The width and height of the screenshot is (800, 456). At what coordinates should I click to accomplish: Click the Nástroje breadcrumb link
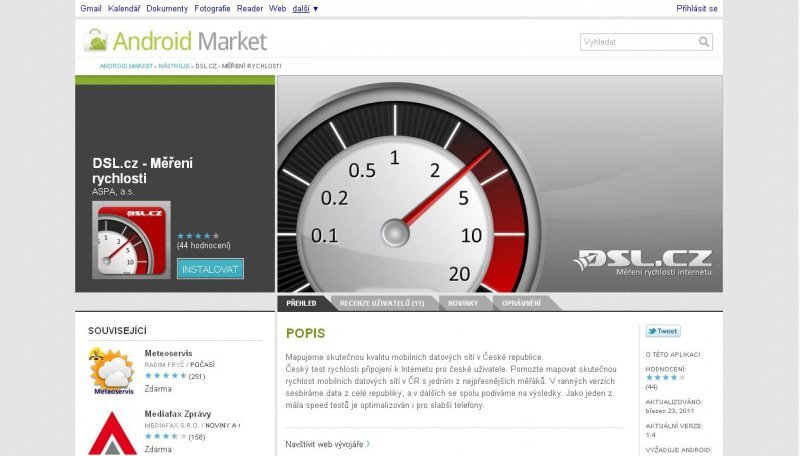pos(174,66)
